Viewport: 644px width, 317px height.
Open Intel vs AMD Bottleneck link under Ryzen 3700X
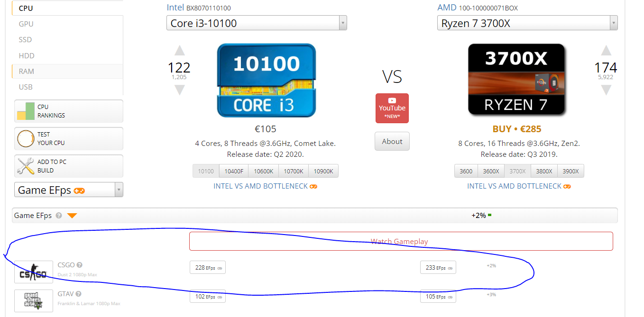519,186
